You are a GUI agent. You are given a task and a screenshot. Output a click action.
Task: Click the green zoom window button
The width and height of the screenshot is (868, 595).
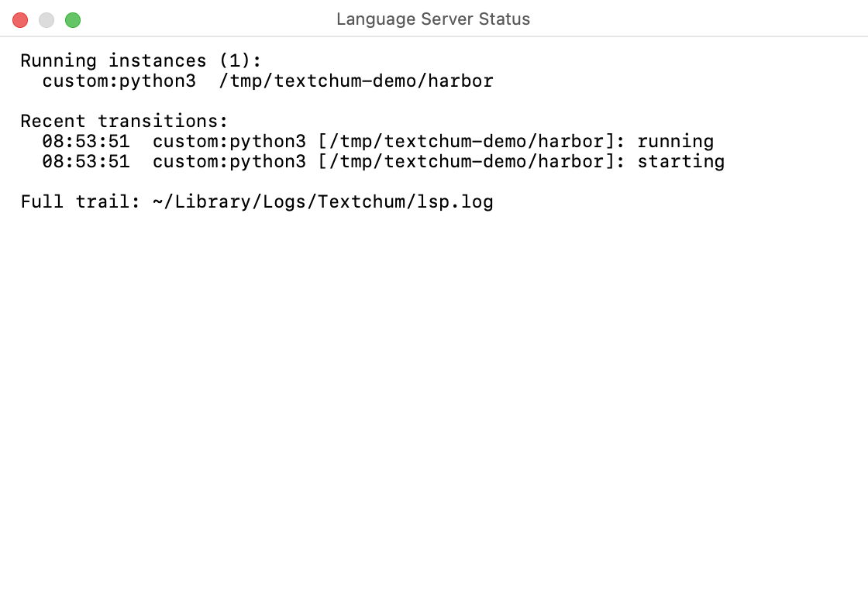point(73,20)
